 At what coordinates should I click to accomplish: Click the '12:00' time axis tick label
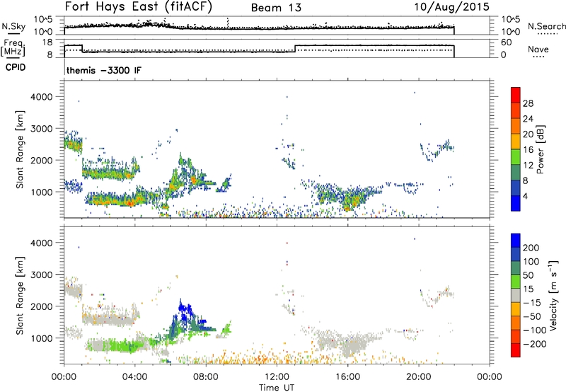coord(277,377)
